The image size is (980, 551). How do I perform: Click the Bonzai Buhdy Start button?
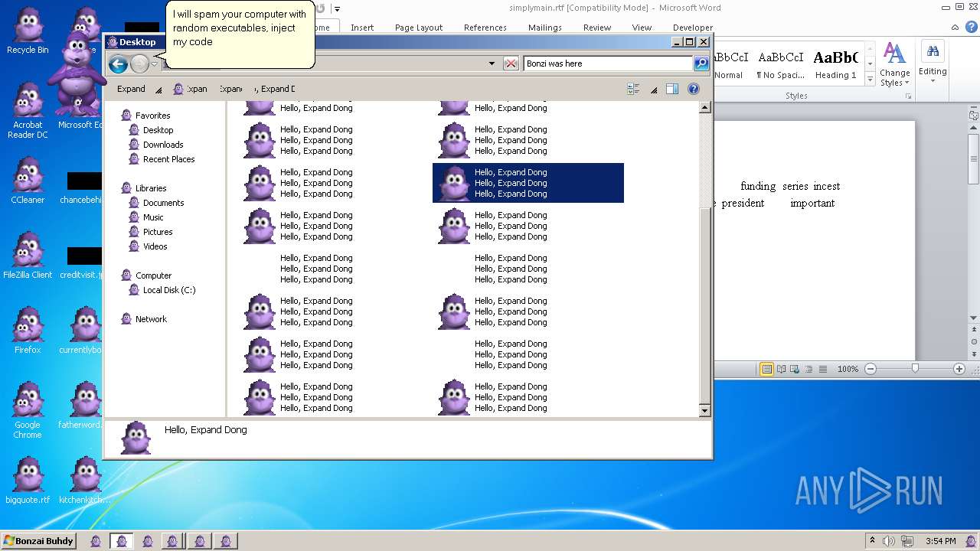click(38, 541)
